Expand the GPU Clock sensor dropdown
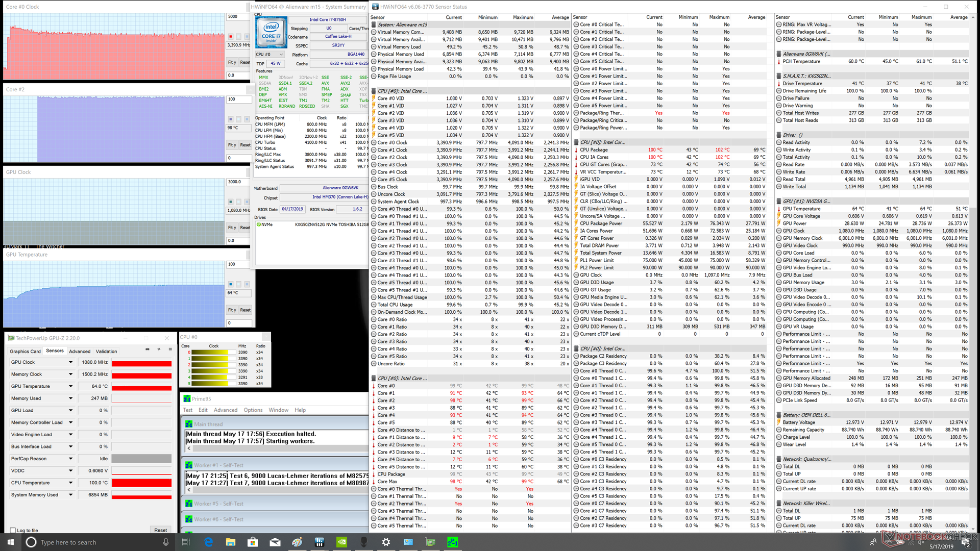The image size is (980, 551). (70, 362)
